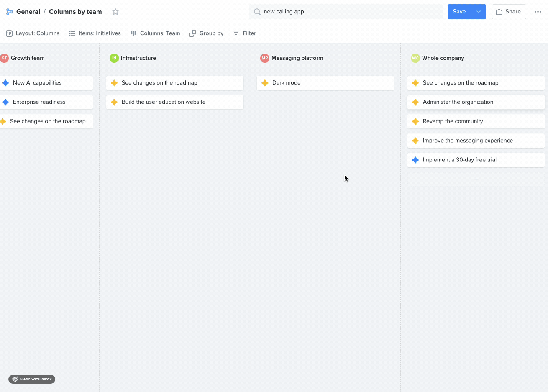Image resolution: width=548 pixels, height=392 pixels.
Task: Click the app logo in the top-left corner
Action: [x=9, y=11]
